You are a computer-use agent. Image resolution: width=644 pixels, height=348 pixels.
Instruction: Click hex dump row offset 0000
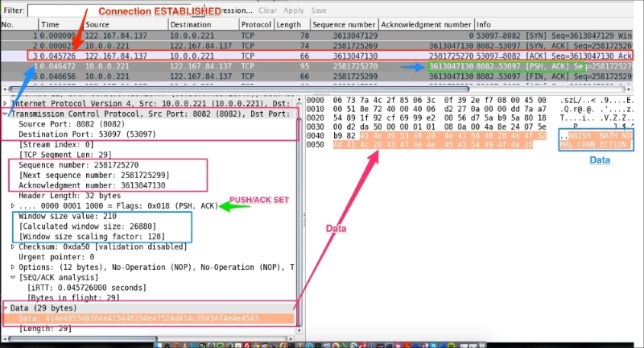(316, 100)
